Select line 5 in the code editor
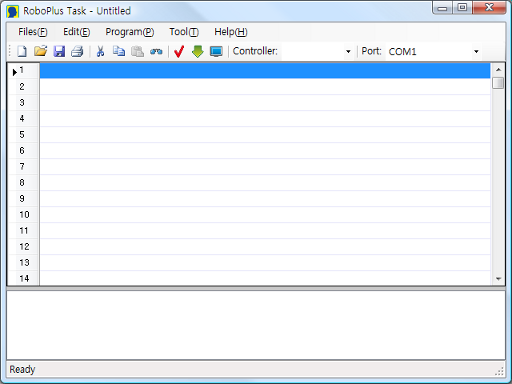Image resolution: width=512 pixels, height=384 pixels. [x=265, y=135]
